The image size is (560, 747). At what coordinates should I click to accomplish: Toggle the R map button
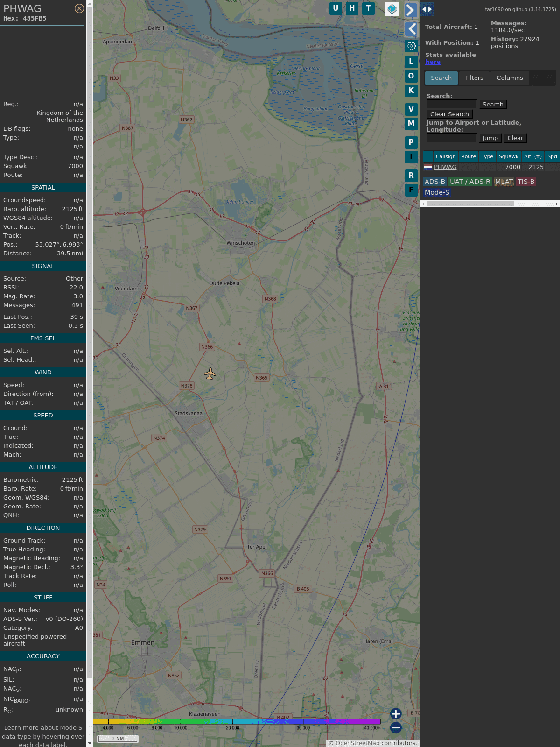(x=411, y=176)
